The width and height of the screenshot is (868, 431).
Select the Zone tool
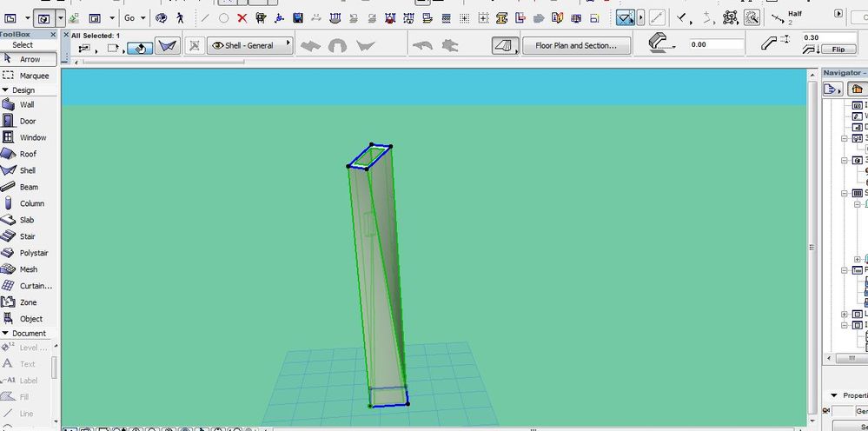pyautogui.click(x=28, y=302)
